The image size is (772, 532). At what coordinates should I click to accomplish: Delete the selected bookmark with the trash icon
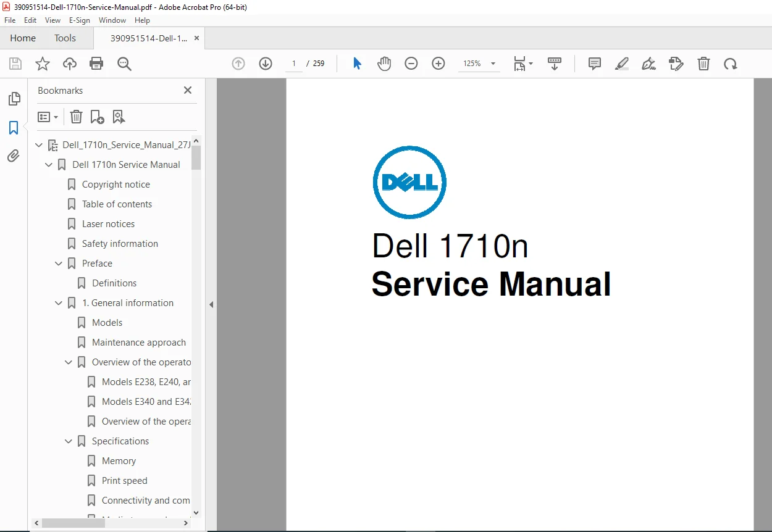pos(76,117)
